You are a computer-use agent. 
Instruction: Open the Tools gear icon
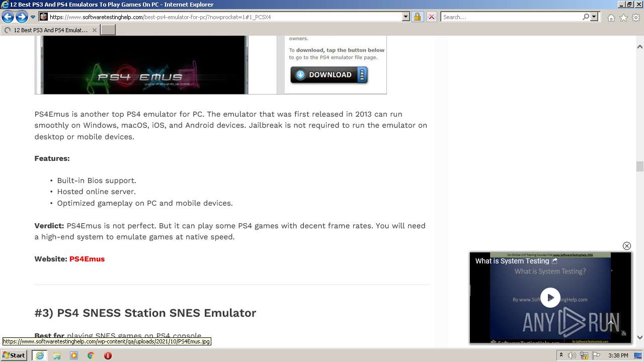[x=636, y=18]
